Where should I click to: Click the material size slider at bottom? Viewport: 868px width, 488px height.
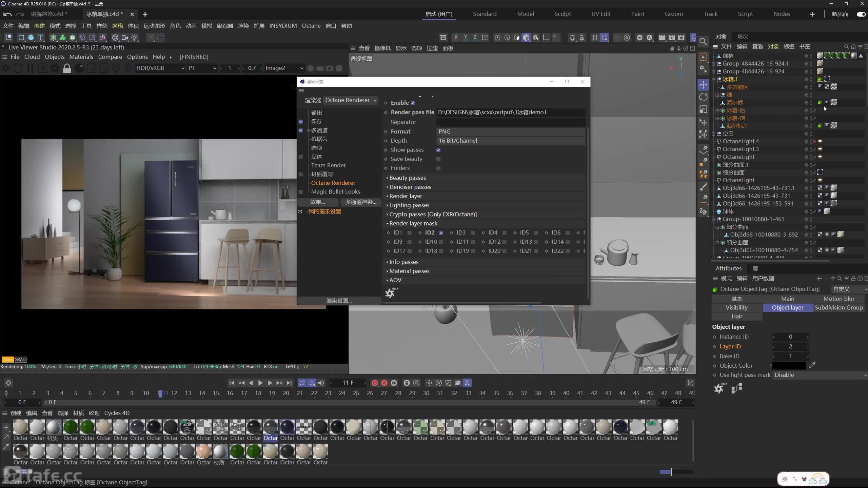click(676, 472)
